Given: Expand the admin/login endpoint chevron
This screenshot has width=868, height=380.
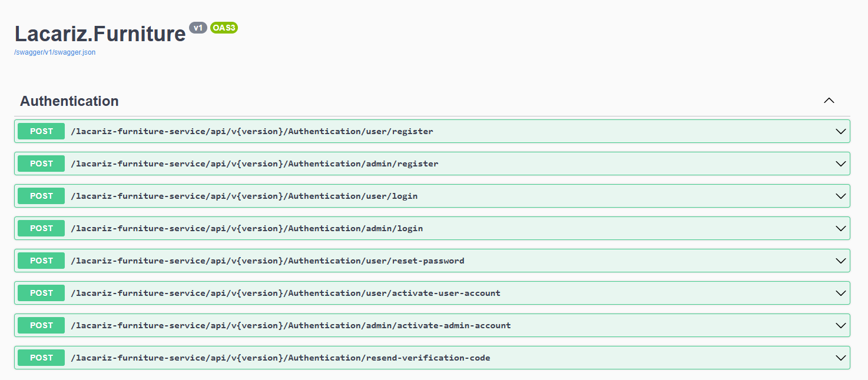Looking at the screenshot, I should (x=841, y=228).
